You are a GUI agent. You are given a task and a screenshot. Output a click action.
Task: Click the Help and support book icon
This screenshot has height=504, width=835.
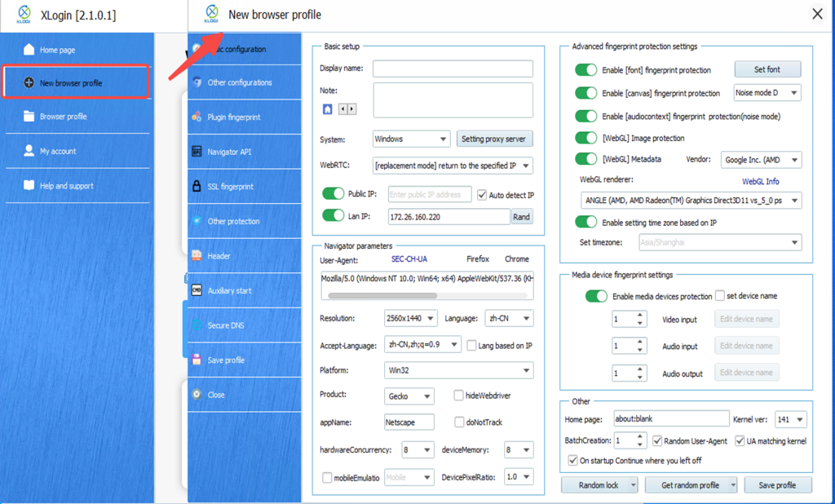29,186
